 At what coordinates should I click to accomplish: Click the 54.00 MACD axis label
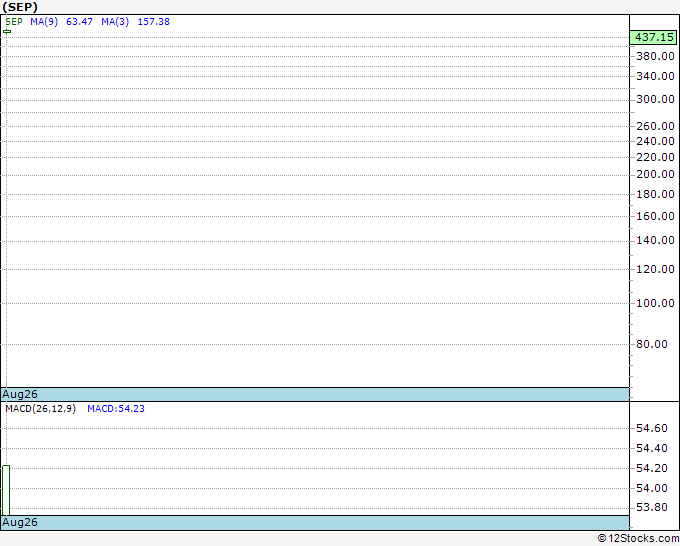(x=652, y=488)
